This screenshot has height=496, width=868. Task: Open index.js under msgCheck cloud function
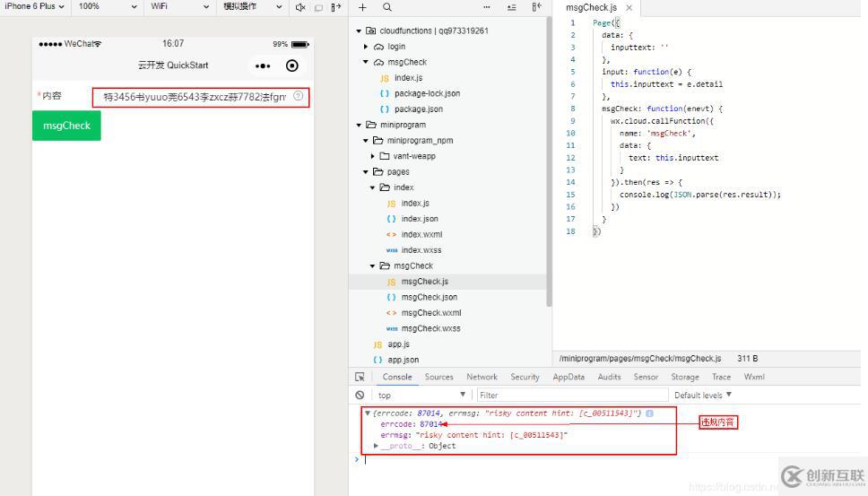click(409, 78)
